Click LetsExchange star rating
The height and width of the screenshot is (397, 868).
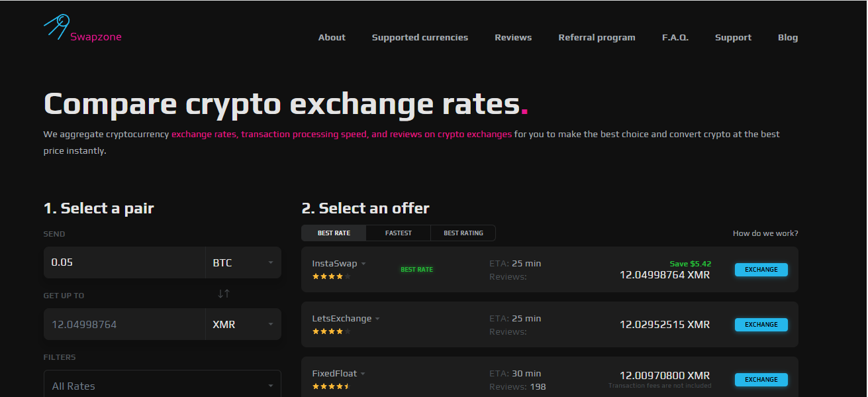coord(331,331)
